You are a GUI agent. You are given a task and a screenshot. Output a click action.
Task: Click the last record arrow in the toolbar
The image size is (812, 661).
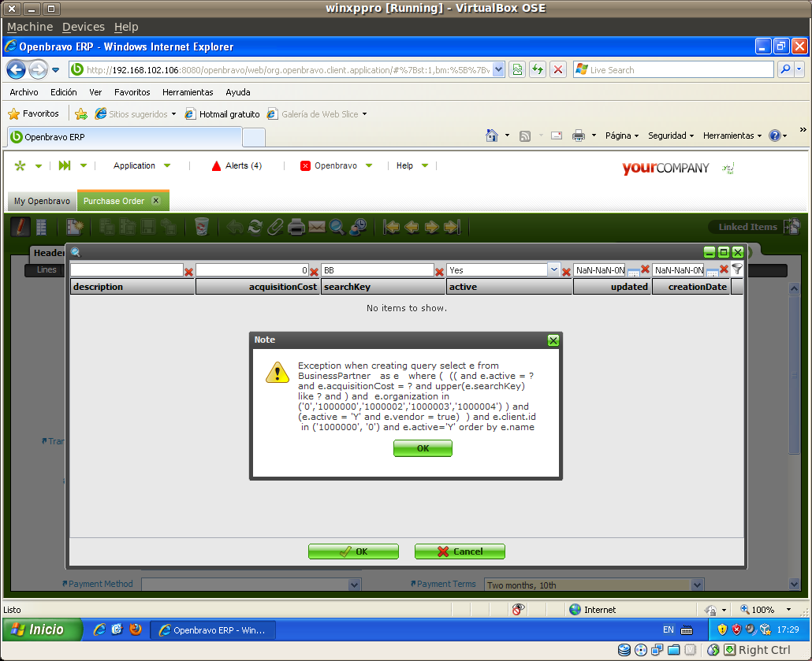pos(452,227)
